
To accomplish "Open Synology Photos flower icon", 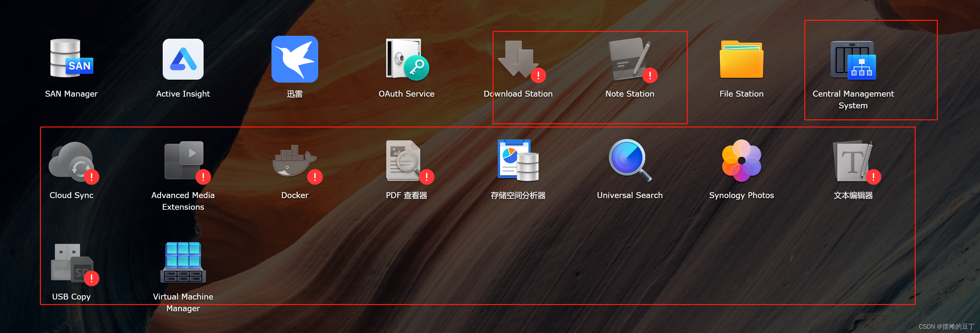I will [741, 160].
